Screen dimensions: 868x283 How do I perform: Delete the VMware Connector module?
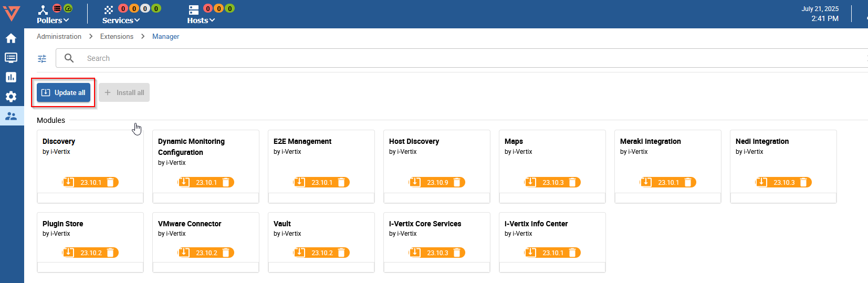pyautogui.click(x=226, y=253)
